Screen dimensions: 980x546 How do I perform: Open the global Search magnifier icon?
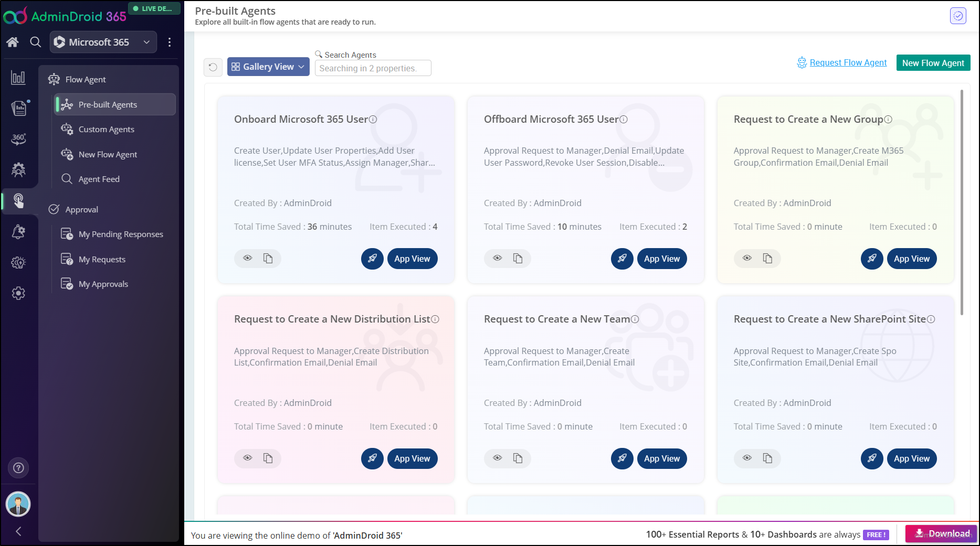point(35,42)
